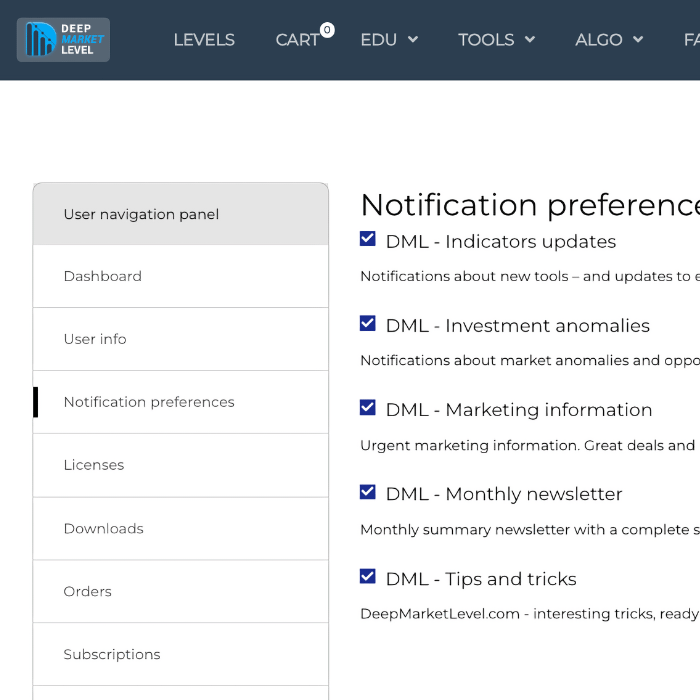Image resolution: width=700 pixels, height=700 pixels.
Task: Open the TOOLS dropdown menu
Action: click(x=496, y=40)
